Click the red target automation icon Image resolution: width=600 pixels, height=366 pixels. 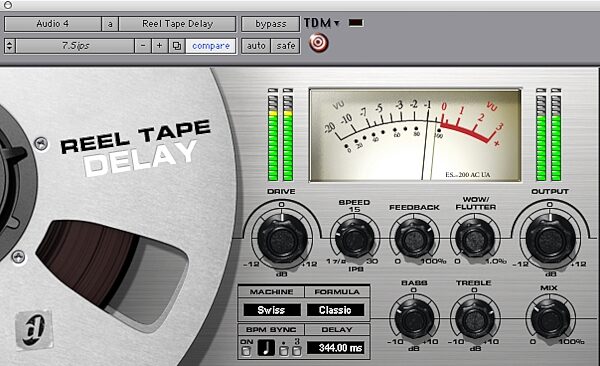coord(319,43)
